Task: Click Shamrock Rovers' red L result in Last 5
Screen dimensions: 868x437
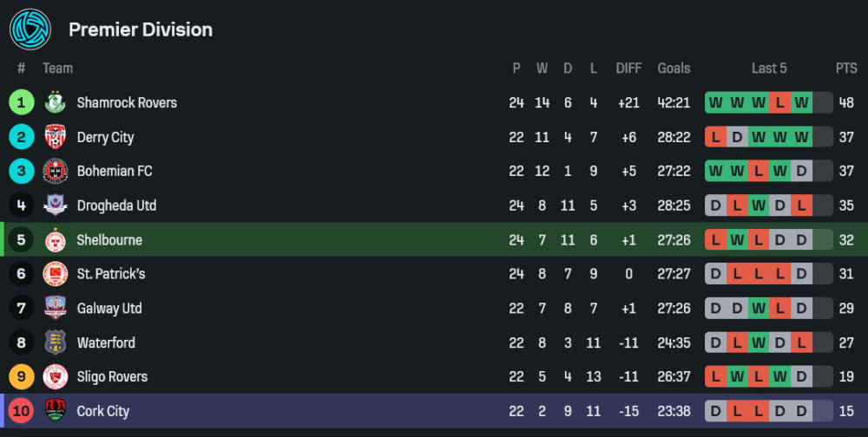Action: pos(780,102)
